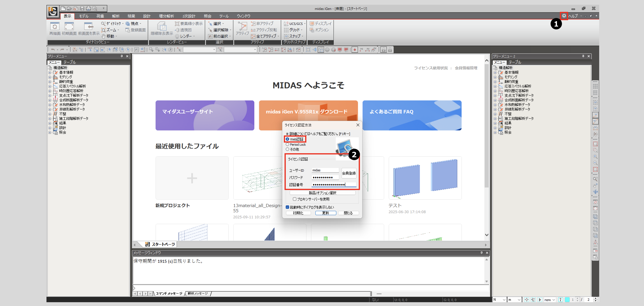Click the Redo arrow in the toolbar
This screenshot has width=644, height=306.
62,50
